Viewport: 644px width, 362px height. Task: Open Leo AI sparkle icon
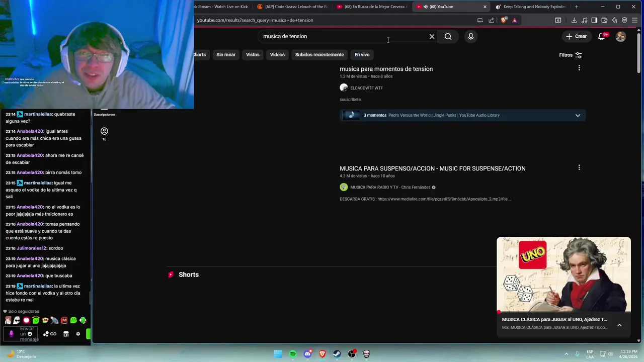614,20
